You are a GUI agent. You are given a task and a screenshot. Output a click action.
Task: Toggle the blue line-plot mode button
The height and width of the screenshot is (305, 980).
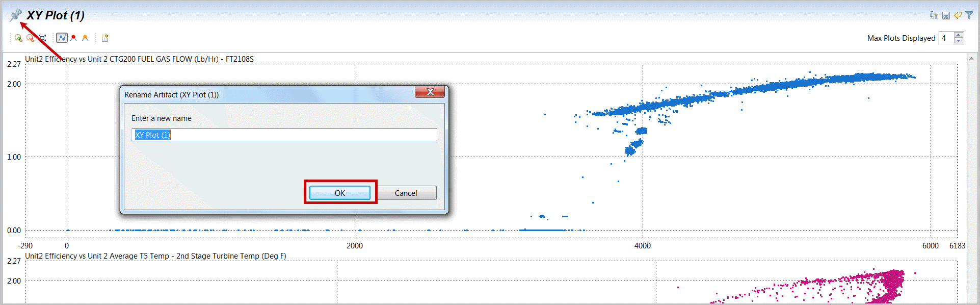[x=62, y=38]
